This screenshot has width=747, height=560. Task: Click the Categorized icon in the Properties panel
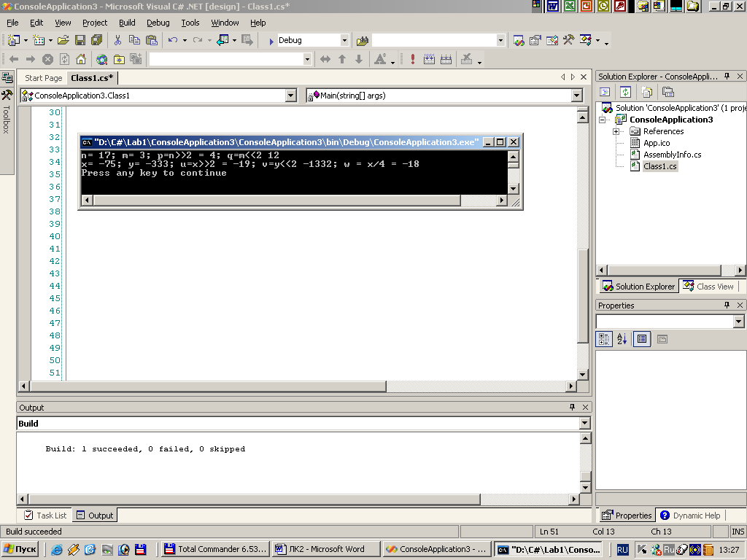click(x=604, y=339)
